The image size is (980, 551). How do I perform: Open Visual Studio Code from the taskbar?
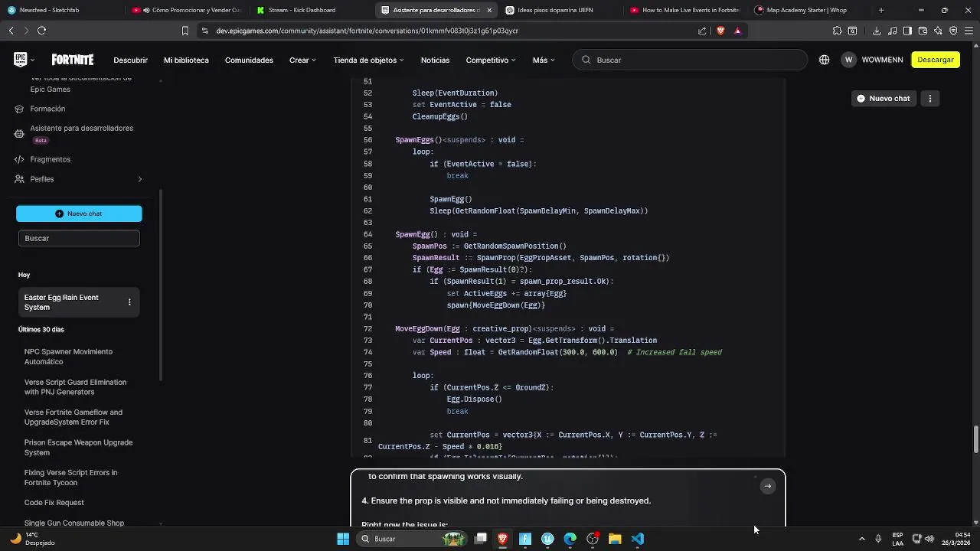pyautogui.click(x=638, y=539)
